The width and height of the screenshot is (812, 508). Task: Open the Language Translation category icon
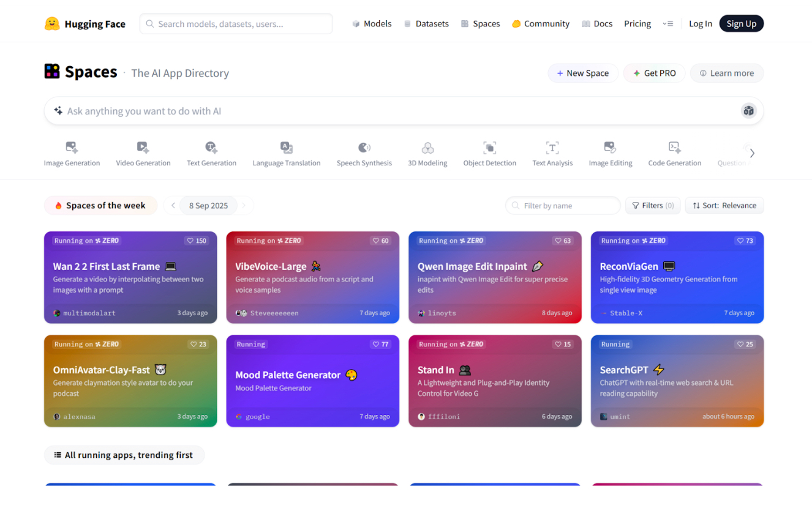pyautogui.click(x=286, y=148)
